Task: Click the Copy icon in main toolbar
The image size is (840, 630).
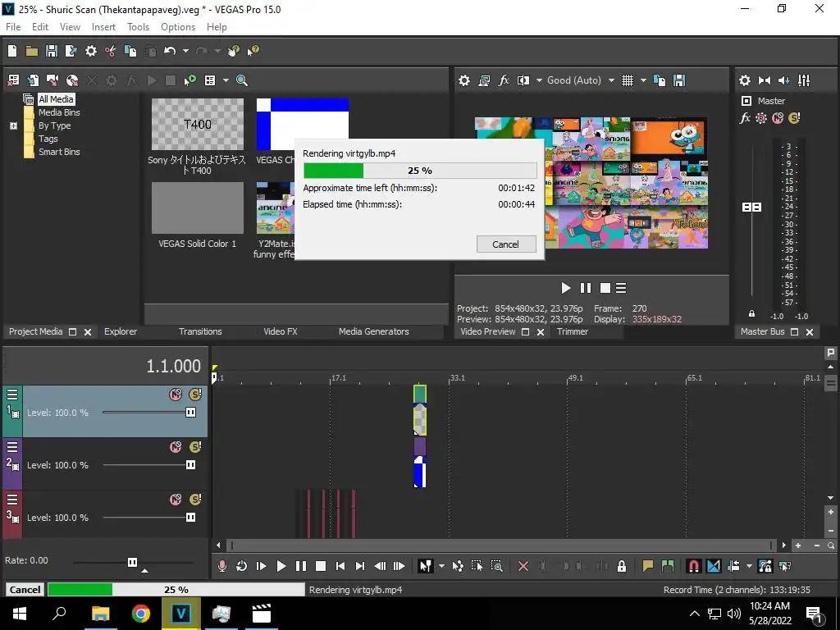Action: [x=130, y=51]
